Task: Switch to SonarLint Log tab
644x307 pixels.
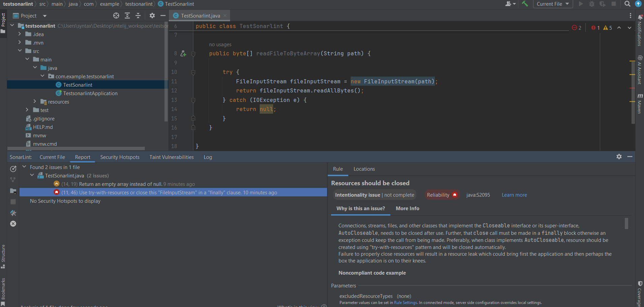Action: 208,157
